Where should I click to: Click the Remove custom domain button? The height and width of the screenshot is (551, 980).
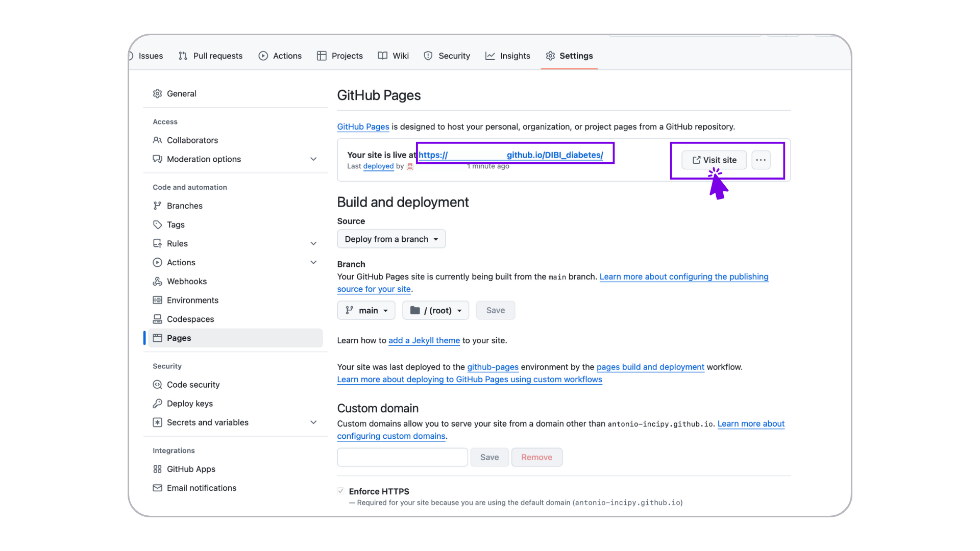point(536,457)
